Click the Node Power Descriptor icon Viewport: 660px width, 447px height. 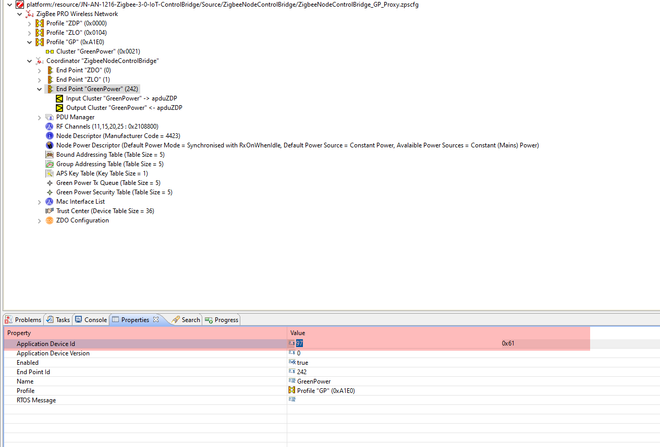click(50, 145)
